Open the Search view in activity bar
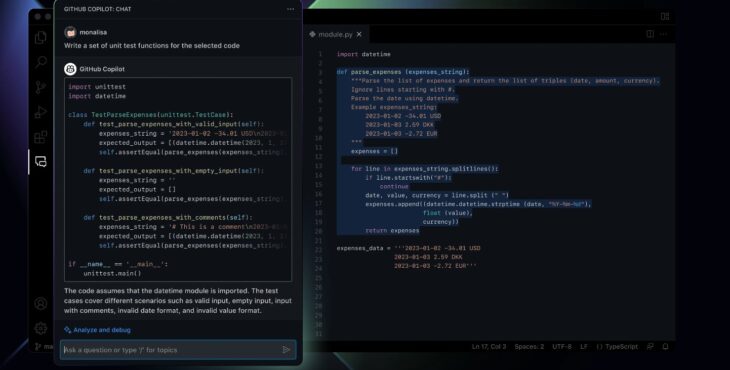 (x=41, y=62)
